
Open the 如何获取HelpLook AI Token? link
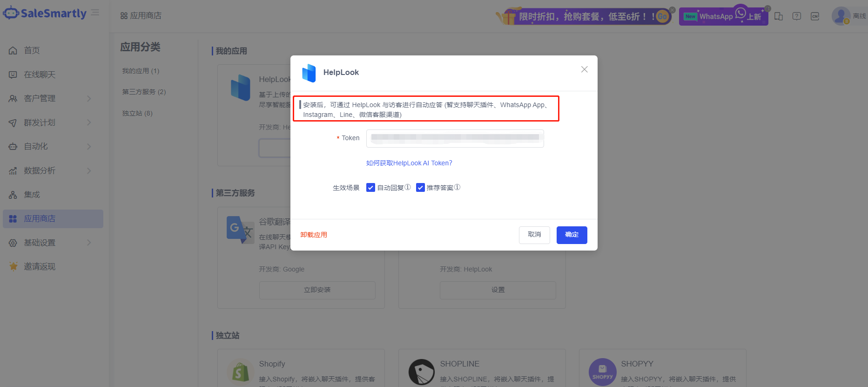(x=409, y=163)
